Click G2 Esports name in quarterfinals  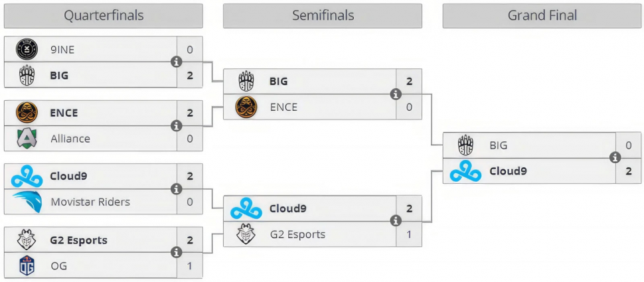click(x=79, y=240)
